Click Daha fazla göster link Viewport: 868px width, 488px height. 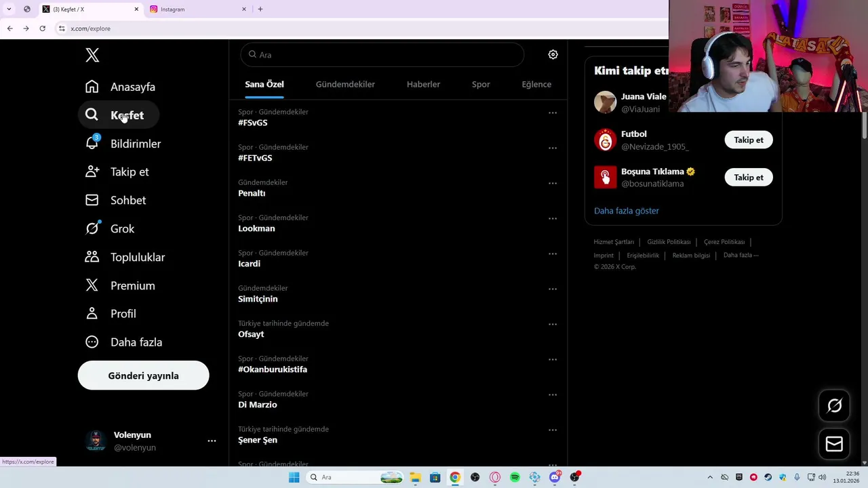[626, 211]
